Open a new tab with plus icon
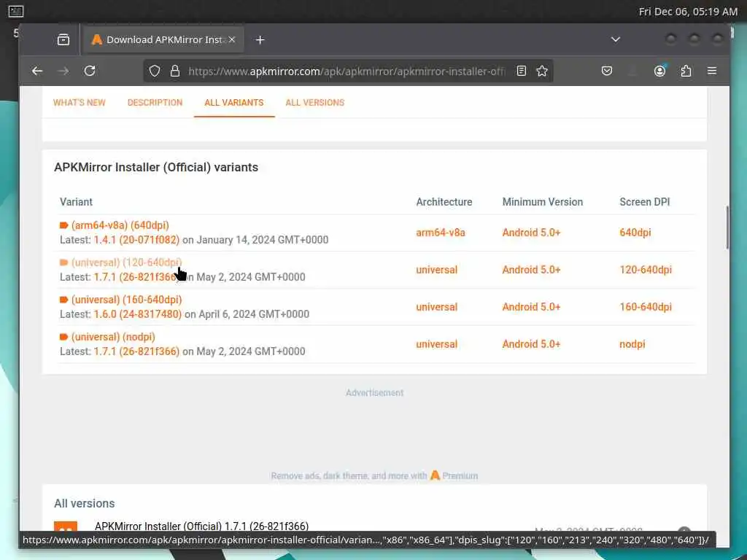The height and width of the screenshot is (560, 747). (260, 40)
